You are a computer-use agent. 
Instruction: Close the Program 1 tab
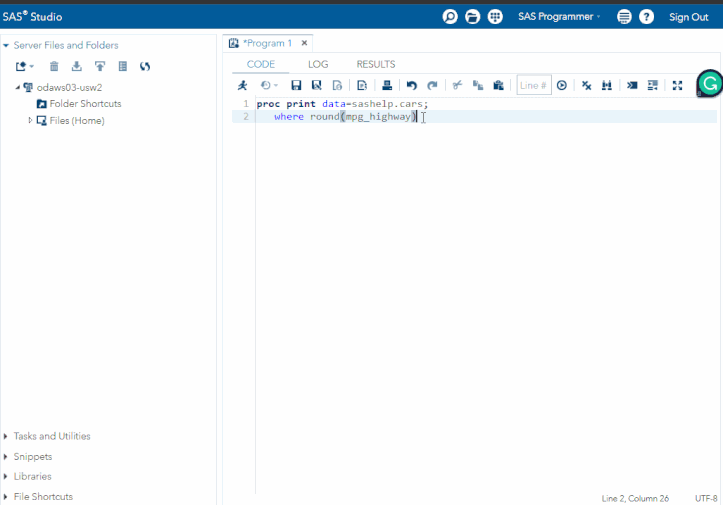304,43
